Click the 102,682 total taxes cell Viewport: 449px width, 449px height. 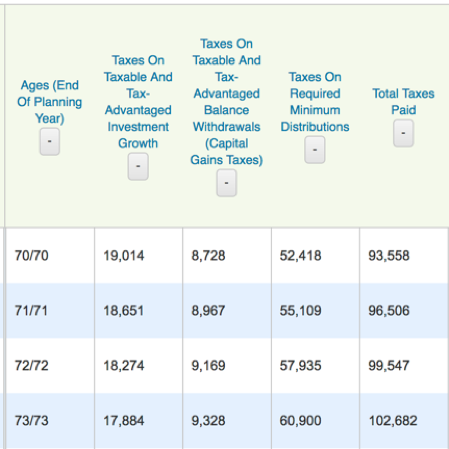[404, 421]
